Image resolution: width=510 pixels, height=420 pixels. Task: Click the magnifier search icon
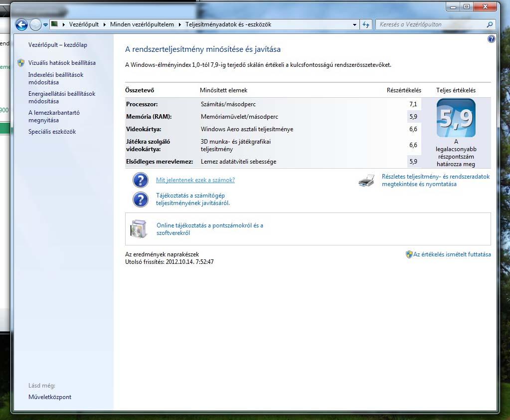pyautogui.click(x=490, y=24)
